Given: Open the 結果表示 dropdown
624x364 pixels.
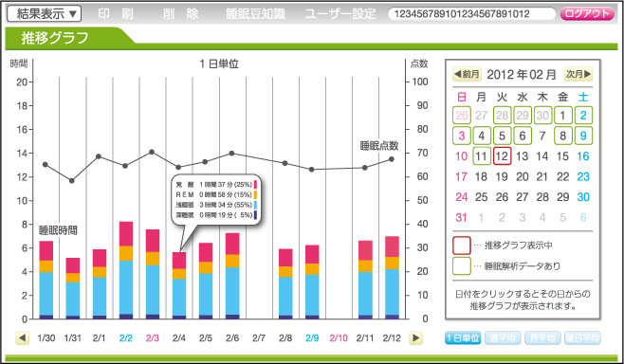Looking at the screenshot, I should 45,14.
